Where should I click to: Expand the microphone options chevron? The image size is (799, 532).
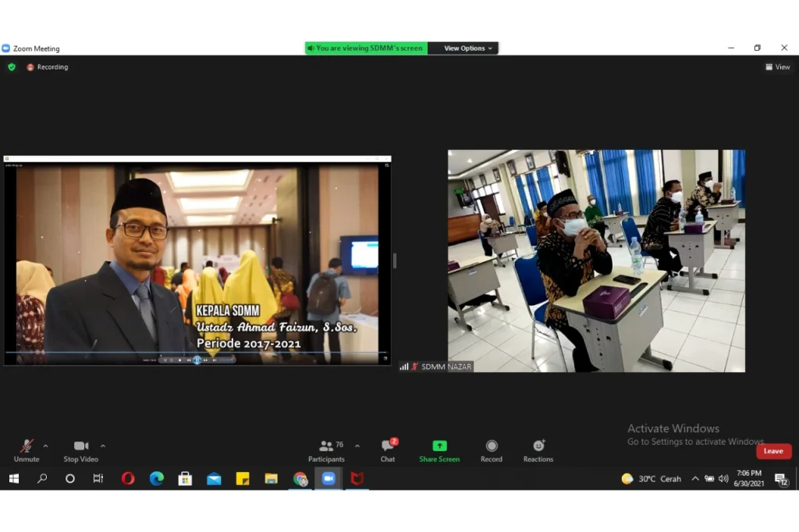pos(45,445)
